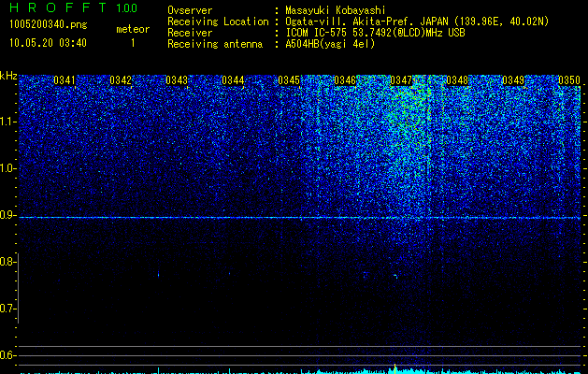Click the name Masayuki Kobayashi
588x374 pixels.
(336, 10)
